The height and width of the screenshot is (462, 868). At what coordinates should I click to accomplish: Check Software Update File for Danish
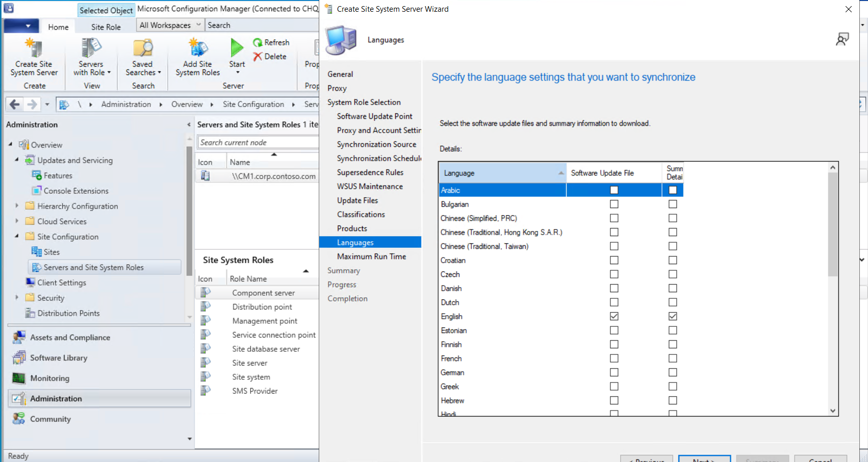[x=614, y=288]
